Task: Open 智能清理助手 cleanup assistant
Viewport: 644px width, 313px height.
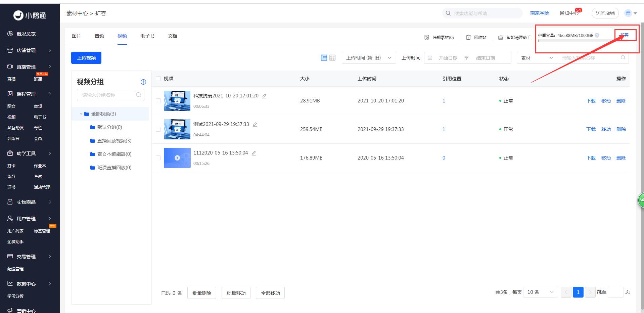Action: point(514,37)
